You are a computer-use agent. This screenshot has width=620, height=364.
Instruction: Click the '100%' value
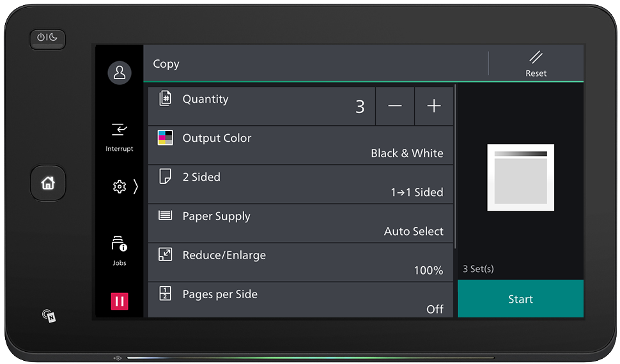(x=428, y=270)
